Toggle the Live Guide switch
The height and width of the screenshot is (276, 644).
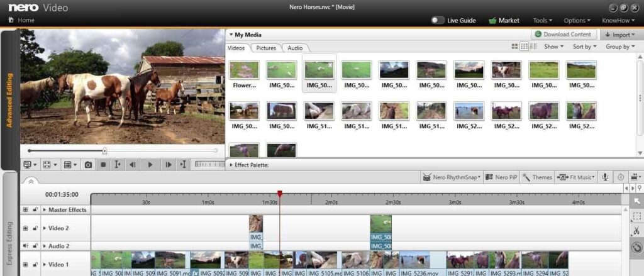[438, 20]
